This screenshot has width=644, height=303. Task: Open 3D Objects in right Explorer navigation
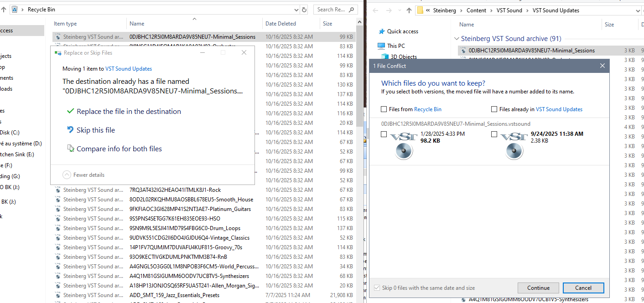click(x=404, y=57)
